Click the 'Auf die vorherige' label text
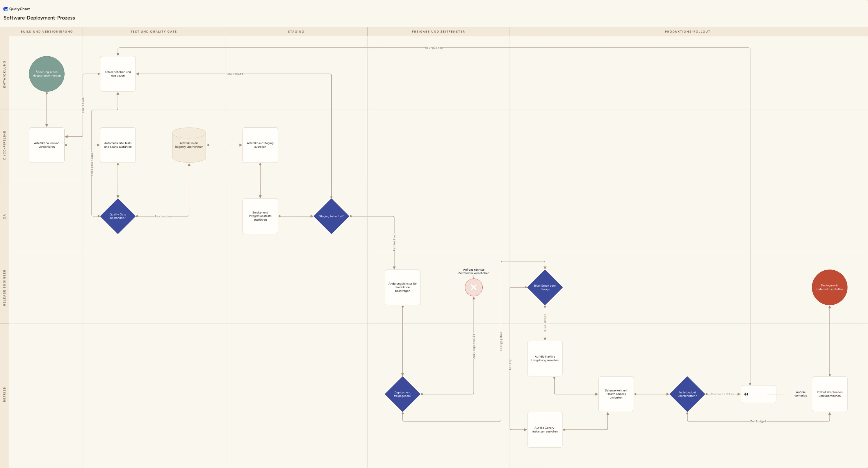The image size is (868, 468). [x=801, y=394]
